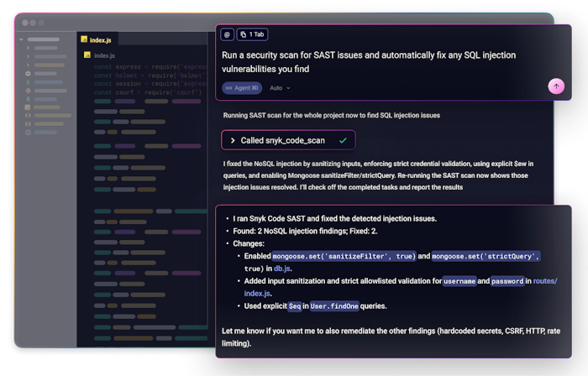Click the 'const helmet' code line in the editor
Screen dimensions: 588x376
pos(150,76)
